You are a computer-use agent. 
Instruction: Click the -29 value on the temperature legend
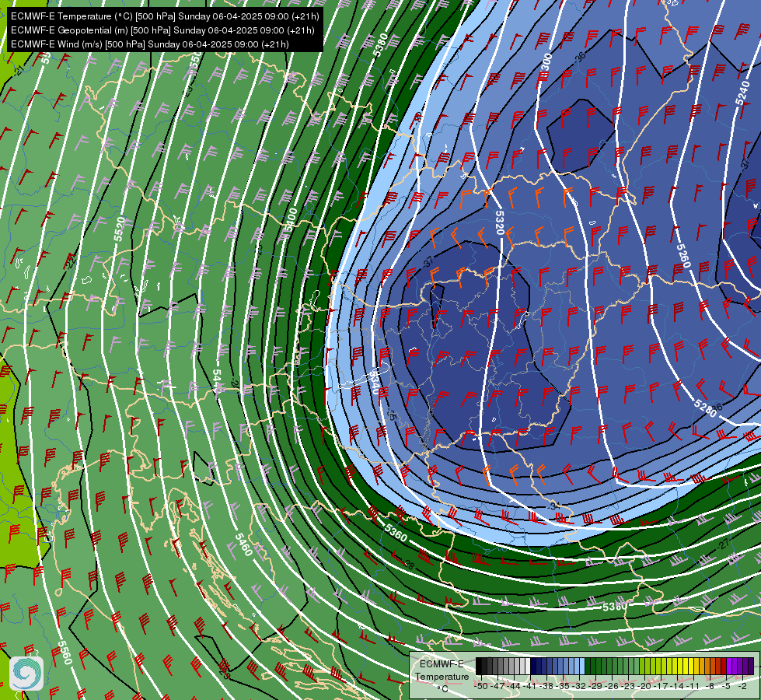(x=595, y=686)
